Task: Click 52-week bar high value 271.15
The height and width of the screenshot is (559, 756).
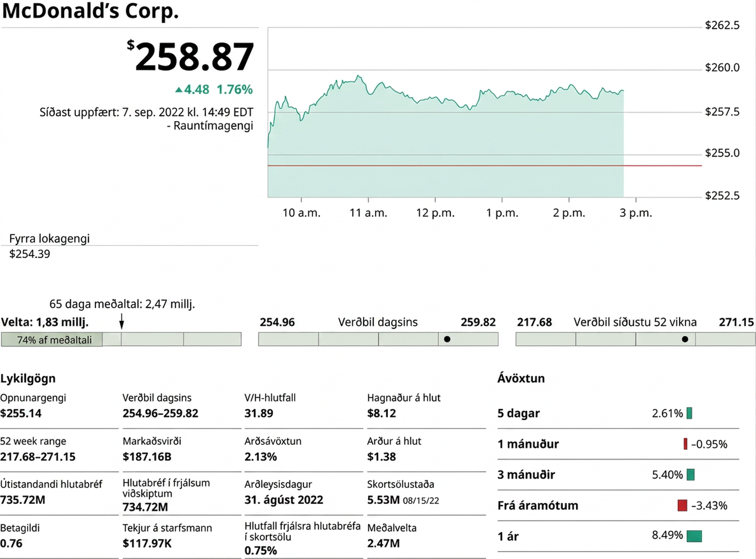Action: coord(737,322)
